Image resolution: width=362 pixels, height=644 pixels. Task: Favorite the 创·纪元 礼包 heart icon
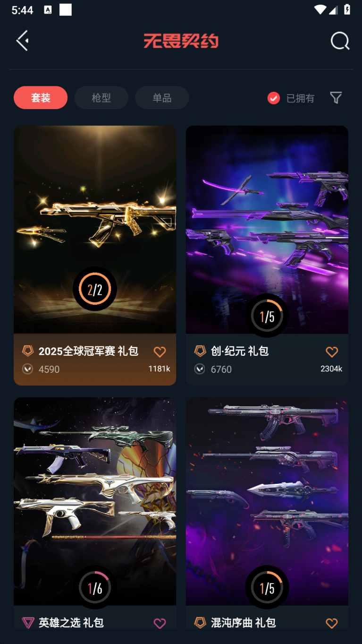[x=332, y=352]
